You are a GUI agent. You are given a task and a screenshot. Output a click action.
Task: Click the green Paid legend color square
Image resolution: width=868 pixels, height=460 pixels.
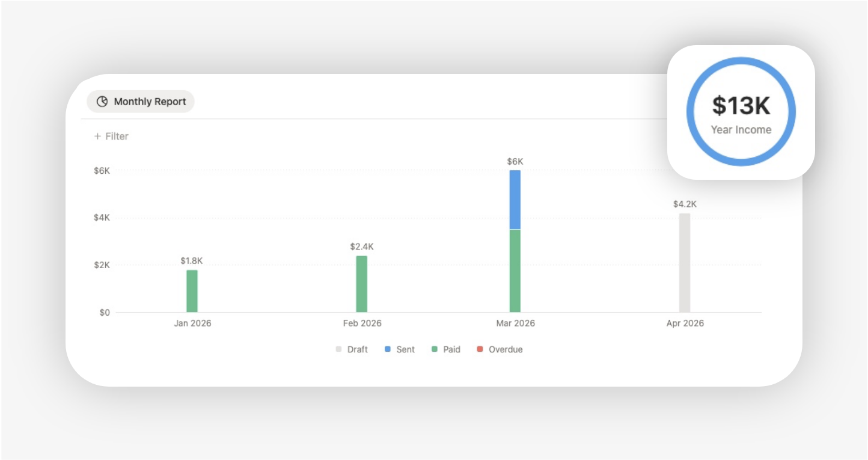(x=435, y=349)
